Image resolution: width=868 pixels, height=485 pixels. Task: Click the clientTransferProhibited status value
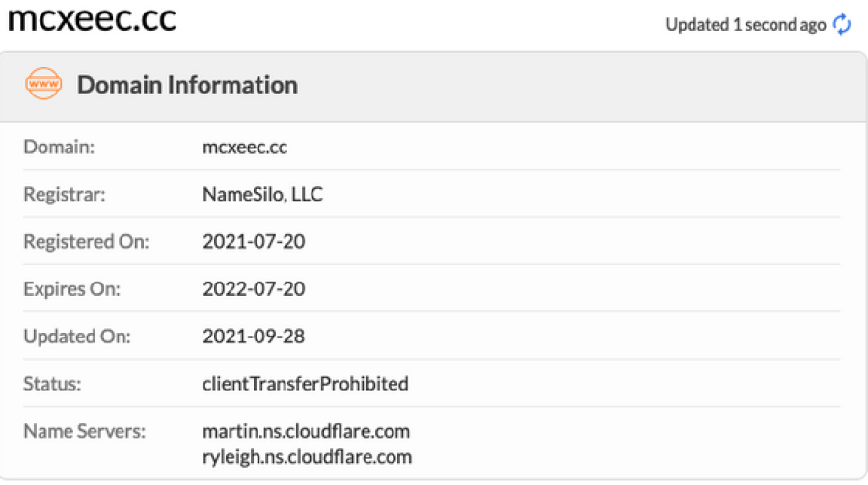click(306, 384)
